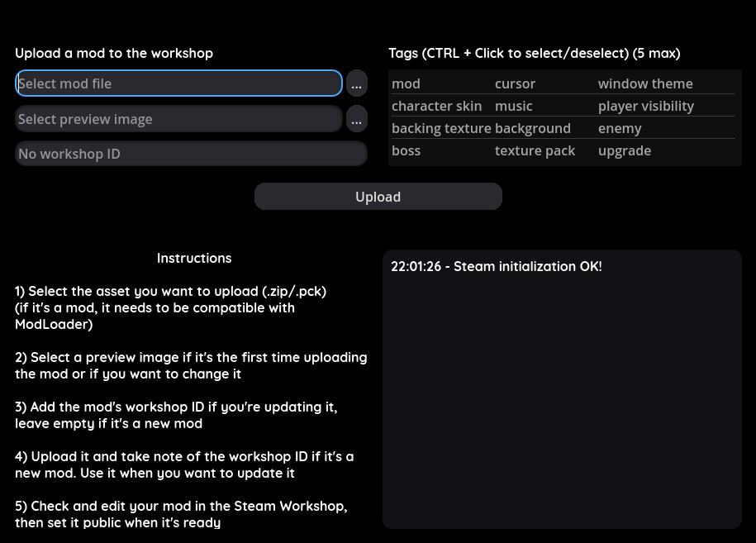
Task: Choose the character skin tag
Action: click(x=436, y=106)
